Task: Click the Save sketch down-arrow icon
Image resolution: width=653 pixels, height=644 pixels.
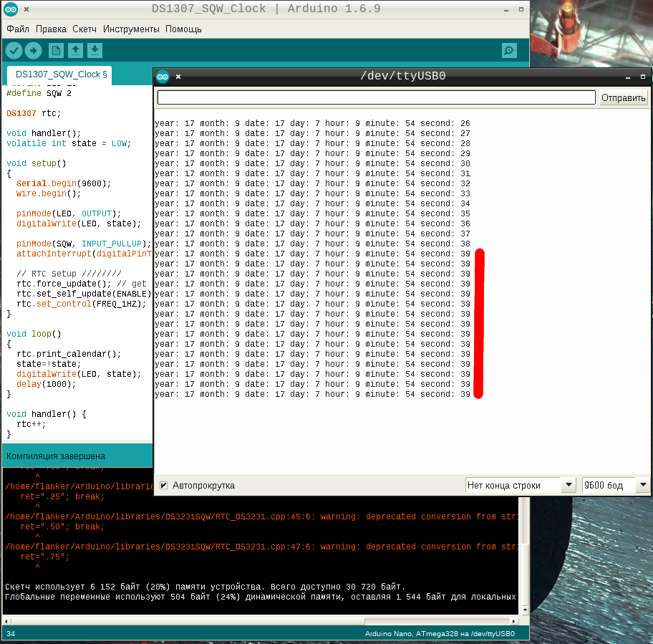Action: click(95, 50)
